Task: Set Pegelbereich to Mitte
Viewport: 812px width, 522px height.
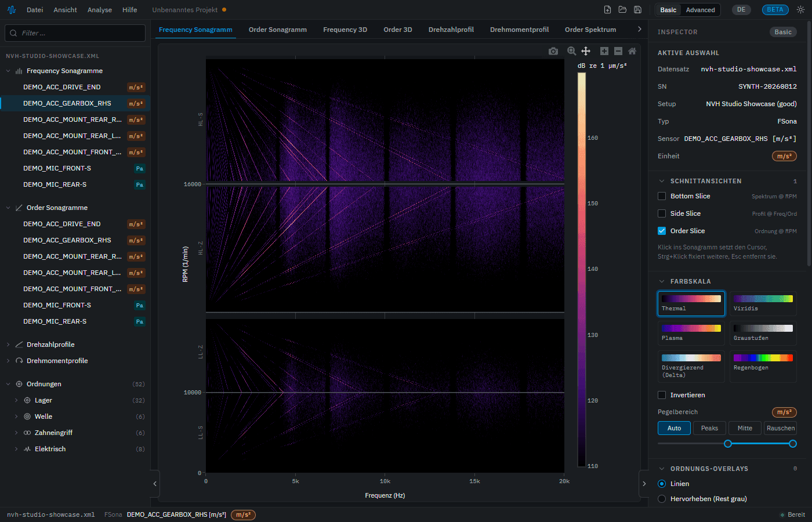Action: (x=745, y=428)
